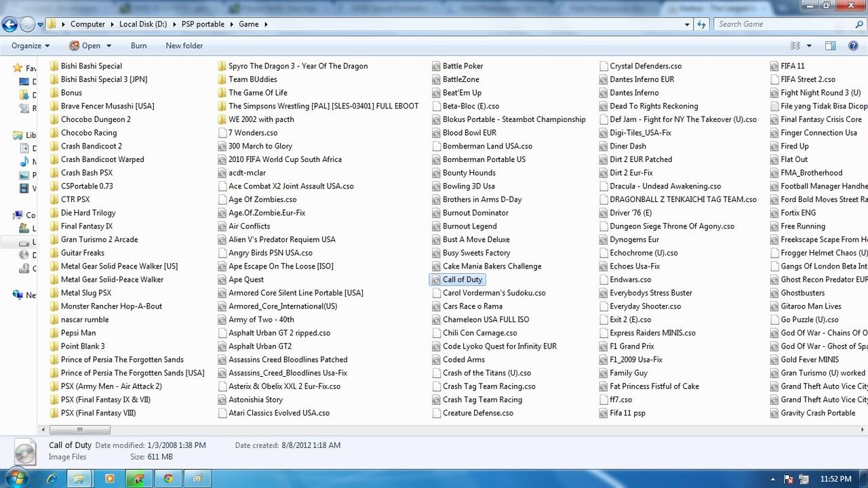Screen dimensions: 868x488
Task: Click the Pepsi Man folder icon
Action: pyautogui.click(x=54, y=333)
